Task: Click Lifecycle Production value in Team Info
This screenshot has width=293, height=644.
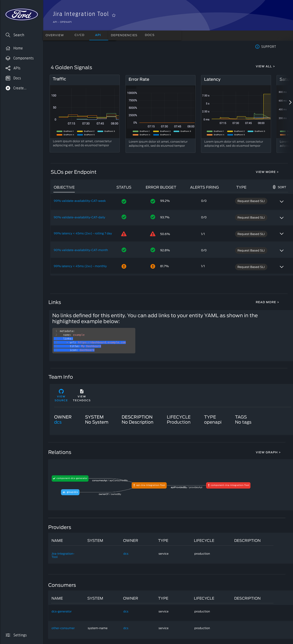Action: 179,422
